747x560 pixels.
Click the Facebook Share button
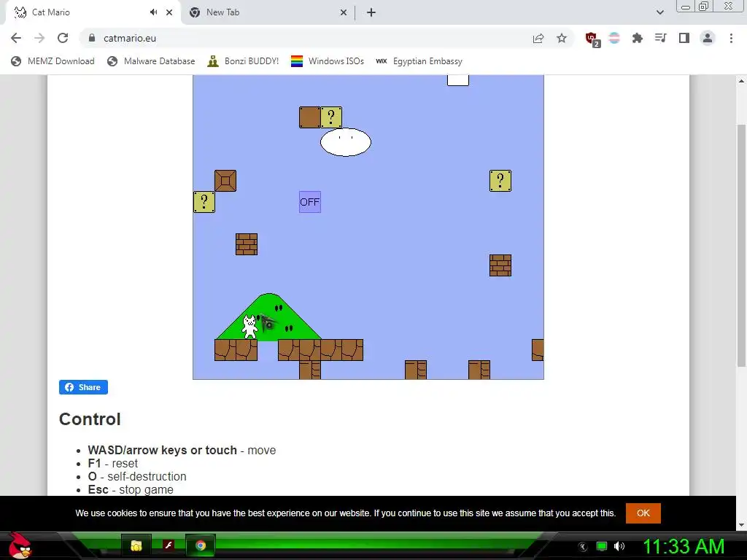point(83,387)
